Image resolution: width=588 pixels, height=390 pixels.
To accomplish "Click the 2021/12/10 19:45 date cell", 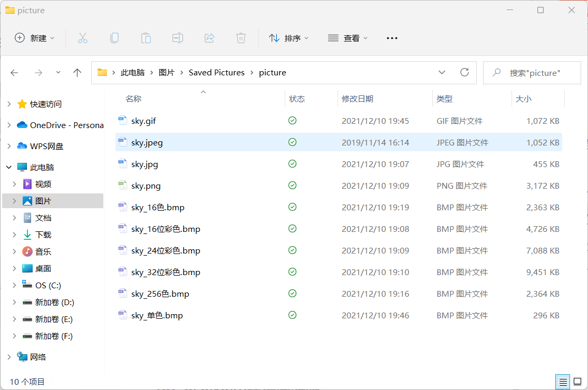I will coord(375,121).
